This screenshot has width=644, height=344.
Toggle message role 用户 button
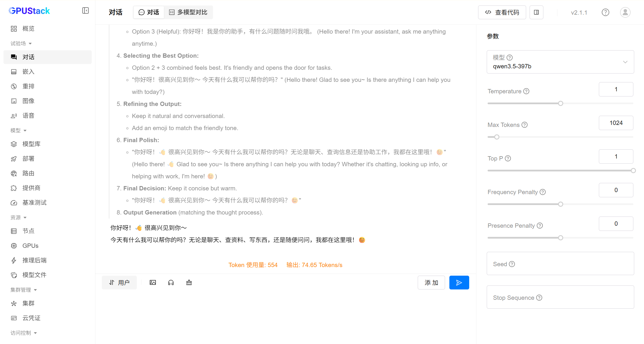pyautogui.click(x=119, y=283)
